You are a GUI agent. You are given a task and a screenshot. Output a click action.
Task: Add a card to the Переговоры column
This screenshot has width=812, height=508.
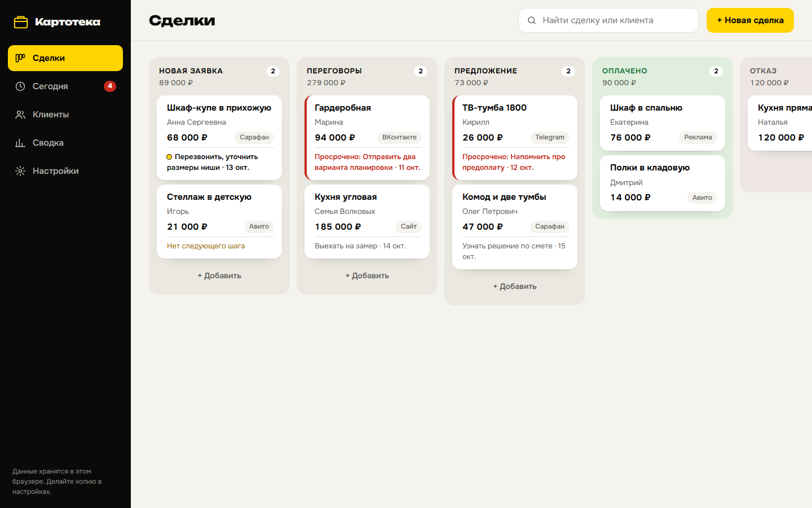pos(367,275)
